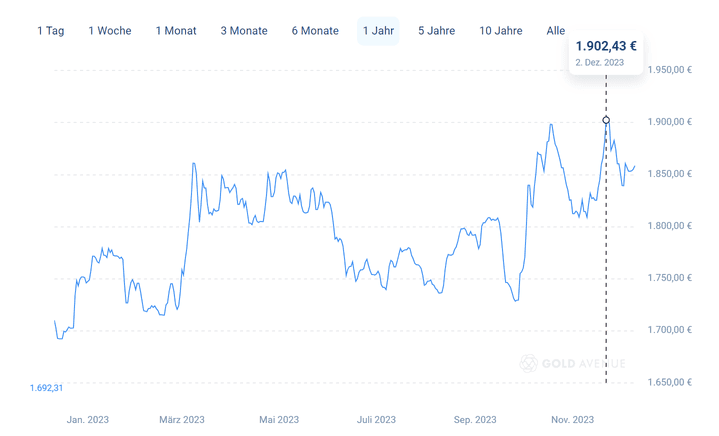This screenshot has height=436, width=719.
Task: Click the 1.650,00 € axis label
Action: pos(669,382)
